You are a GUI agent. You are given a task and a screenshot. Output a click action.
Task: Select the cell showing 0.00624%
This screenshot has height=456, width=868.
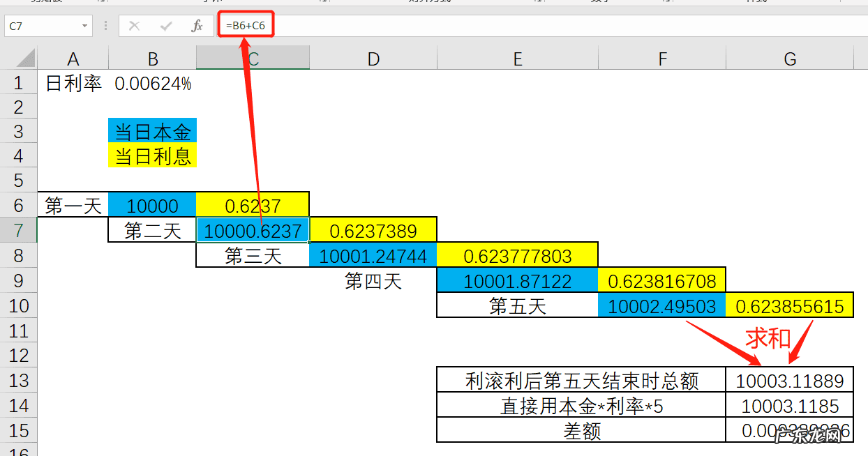coord(152,81)
